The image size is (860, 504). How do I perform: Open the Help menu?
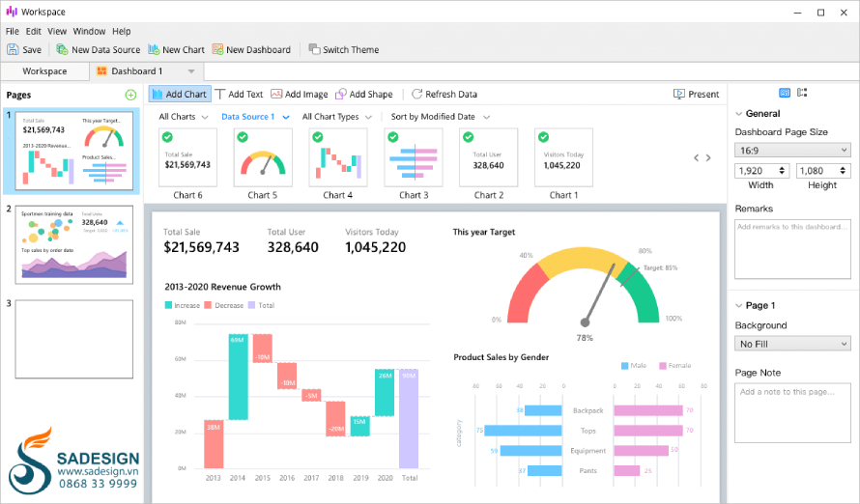coord(121,31)
